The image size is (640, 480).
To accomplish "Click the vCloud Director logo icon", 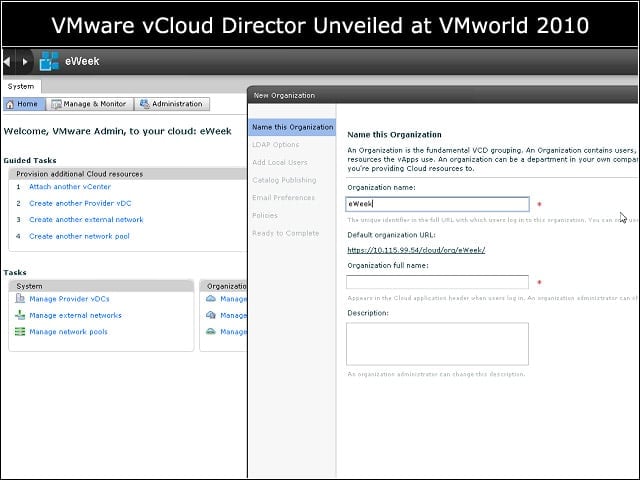I will tap(49, 61).
